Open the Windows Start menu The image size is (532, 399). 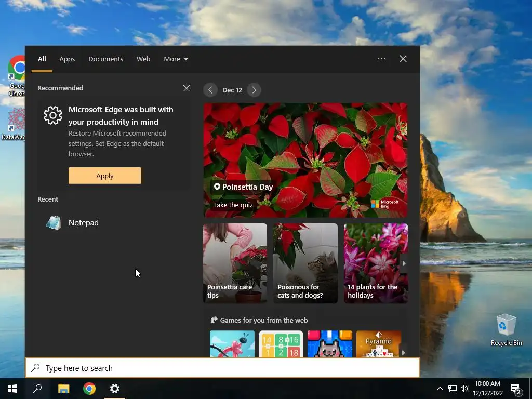pyautogui.click(x=12, y=389)
